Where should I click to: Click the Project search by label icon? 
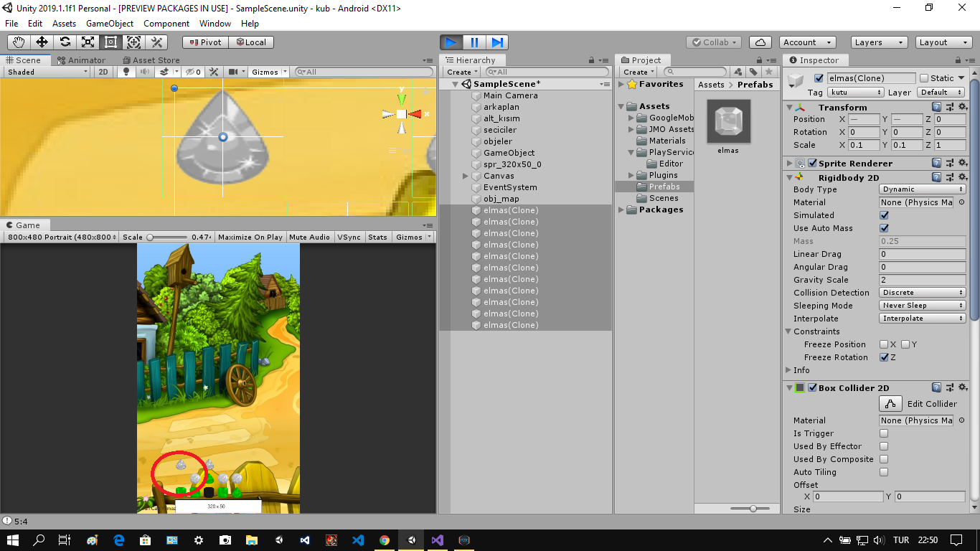pos(753,72)
